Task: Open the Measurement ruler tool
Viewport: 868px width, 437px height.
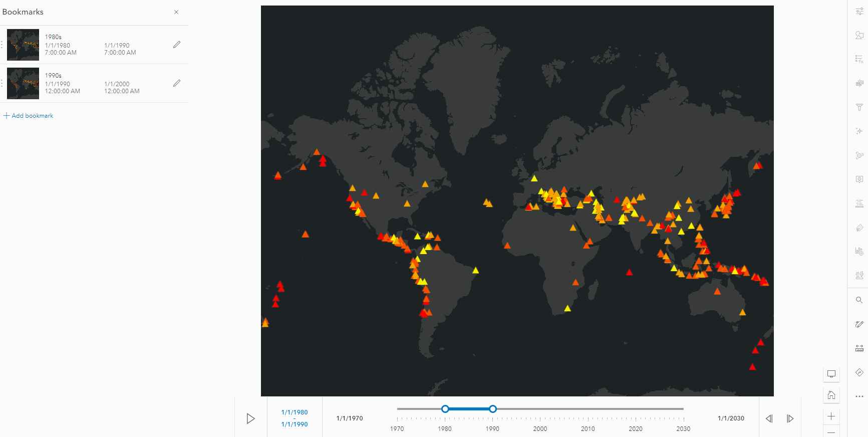Action: tap(859, 348)
